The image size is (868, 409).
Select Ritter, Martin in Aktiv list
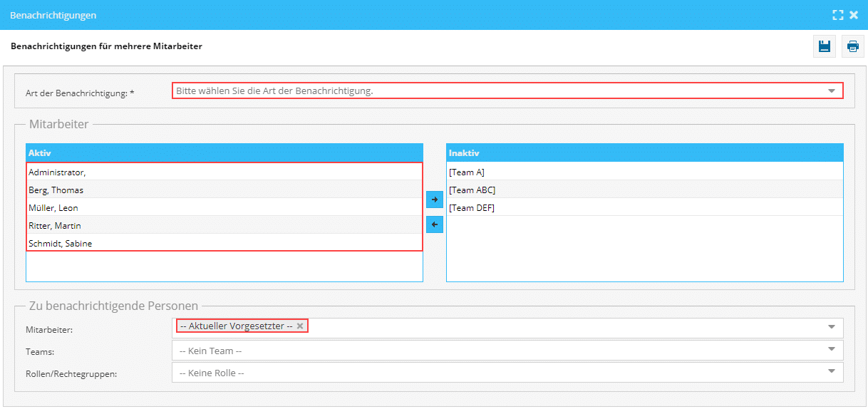tap(224, 225)
